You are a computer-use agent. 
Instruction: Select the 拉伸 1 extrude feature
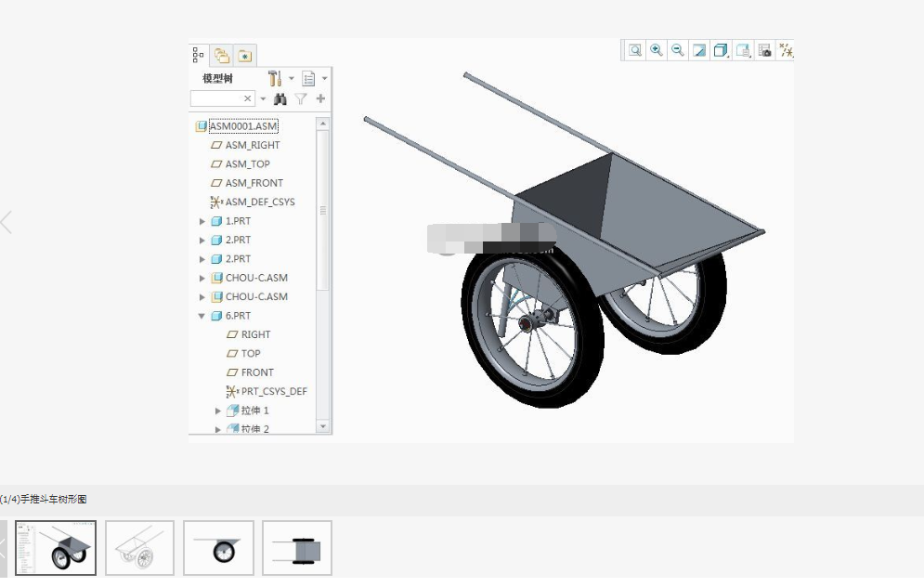pos(254,411)
